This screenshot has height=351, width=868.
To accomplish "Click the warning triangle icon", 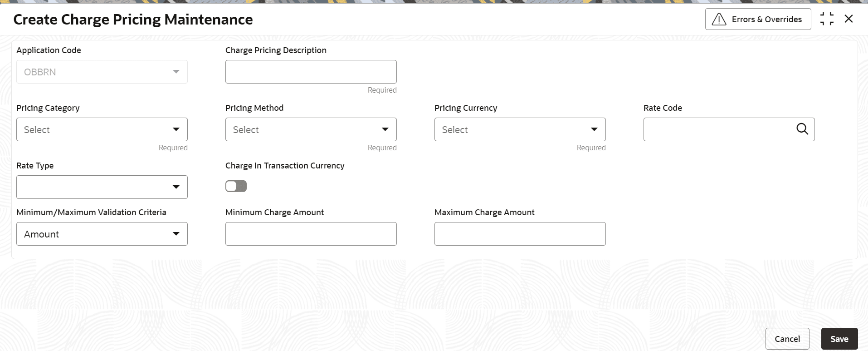I will pos(719,19).
